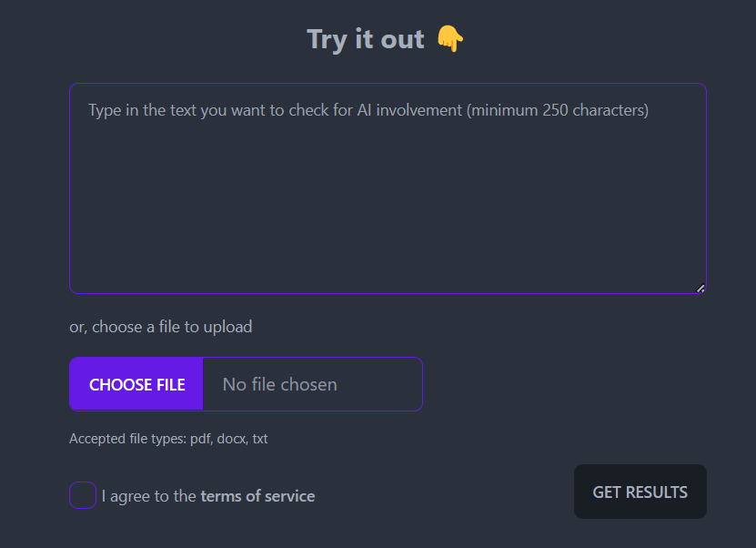Click the word "pdf" in accepted types
The image size is (756, 548).
pyautogui.click(x=199, y=439)
